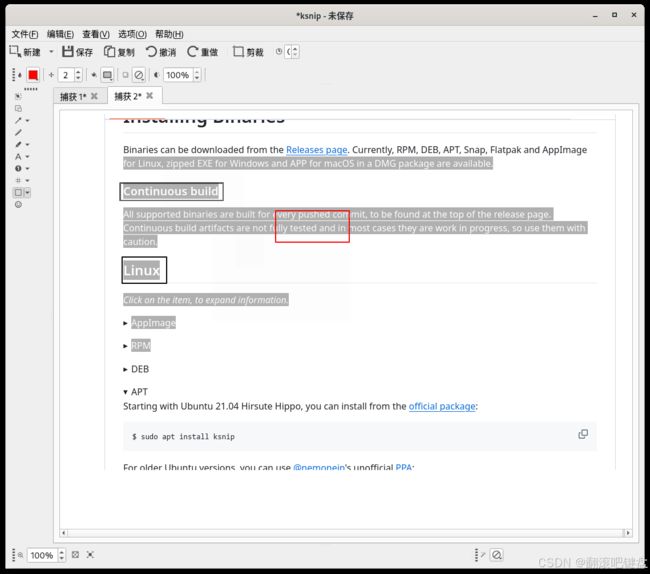Expand the Marker tool variants dropdown
Image resolution: width=650 pixels, height=574 pixels.
click(x=27, y=145)
